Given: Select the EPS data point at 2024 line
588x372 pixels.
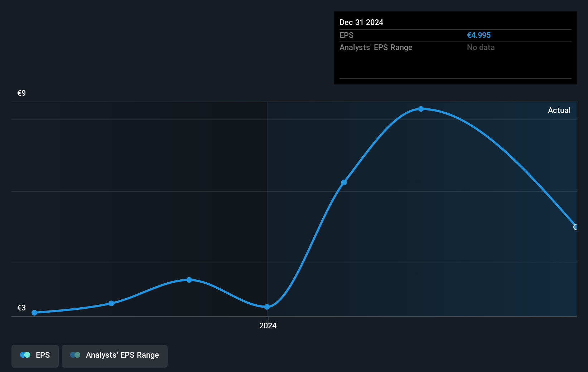Looking at the screenshot, I should (267, 307).
